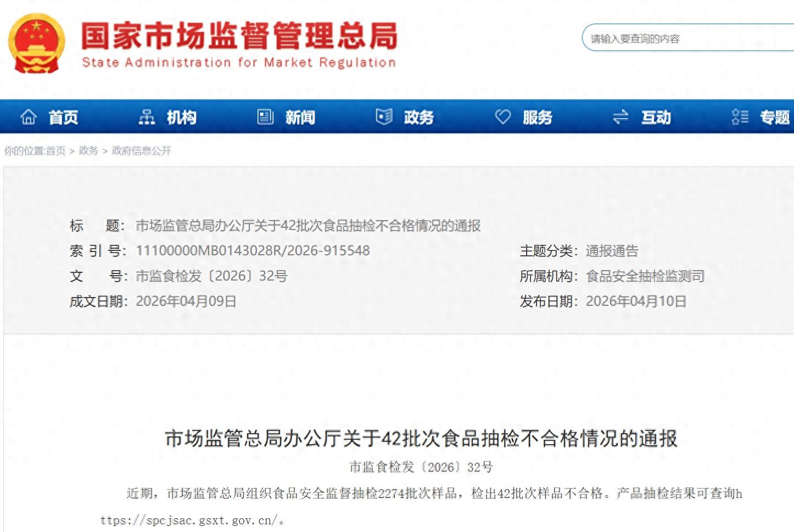Click the 食品安全抽检监测司 department value

click(x=645, y=276)
